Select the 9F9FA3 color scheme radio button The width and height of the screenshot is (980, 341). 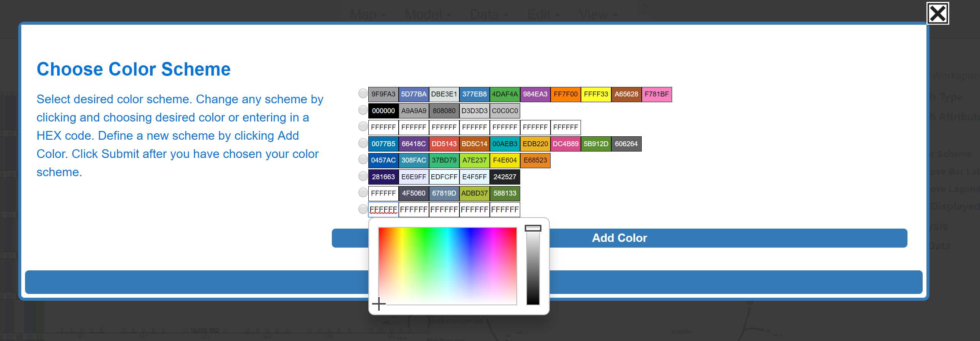(x=363, y=94)
